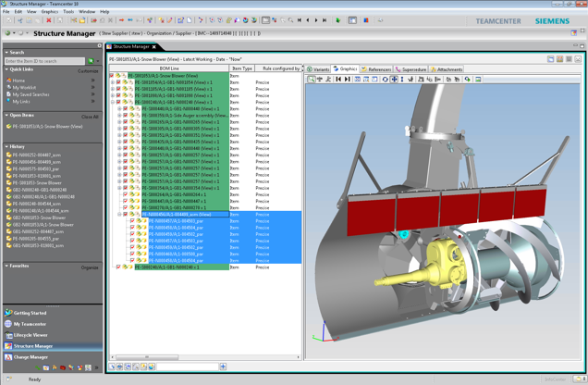
Task: Toggle checkbox of last row GB1-N000240 x 1
Action: 118,267
